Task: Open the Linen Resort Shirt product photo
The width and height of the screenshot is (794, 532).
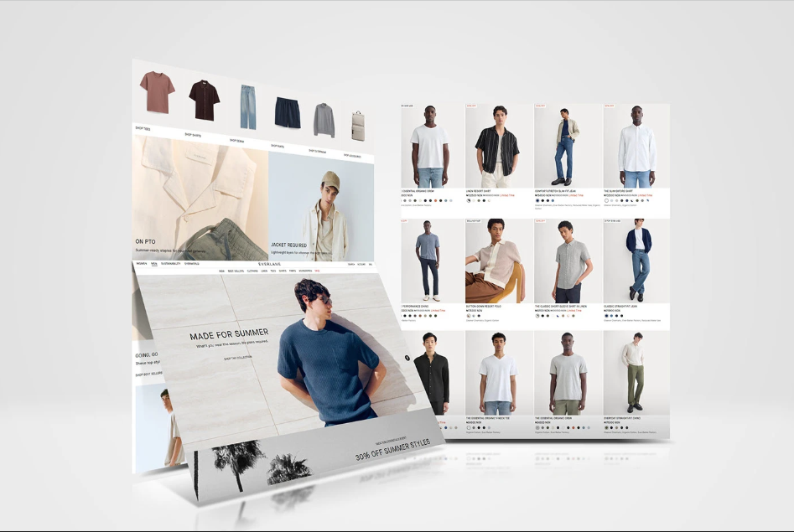Action: point(499,146)
